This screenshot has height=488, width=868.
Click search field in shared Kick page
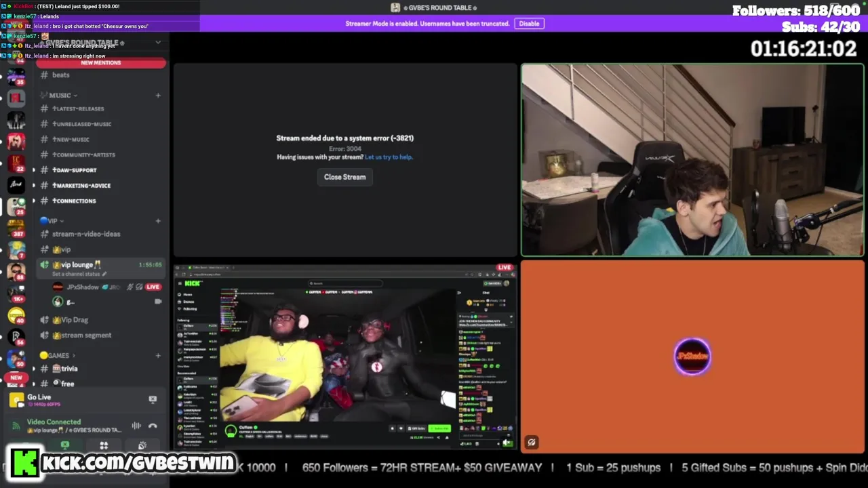point(346,283)
